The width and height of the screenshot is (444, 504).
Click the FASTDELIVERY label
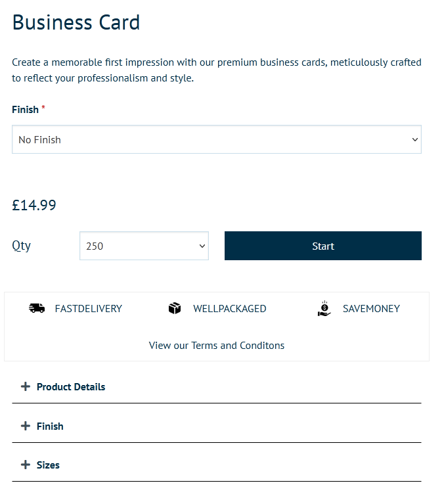pos(89,309)
